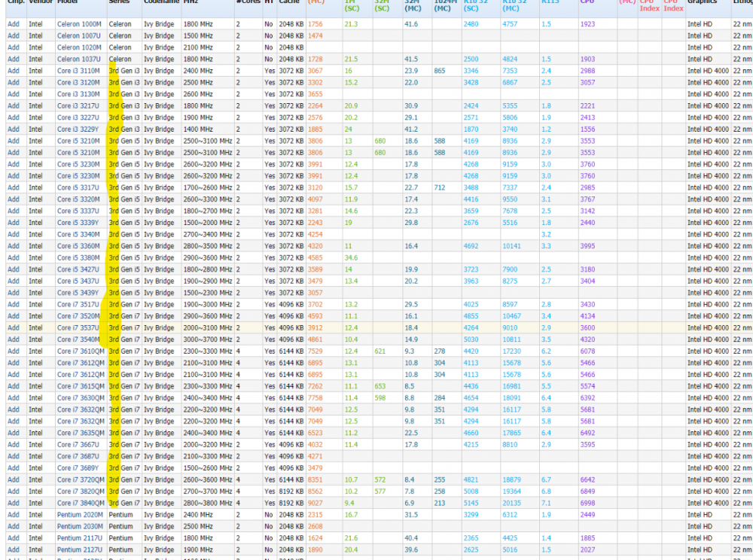Open the Core i3 3229Y model link
This screenshot has width=753, height=560.
pos(78,129)
